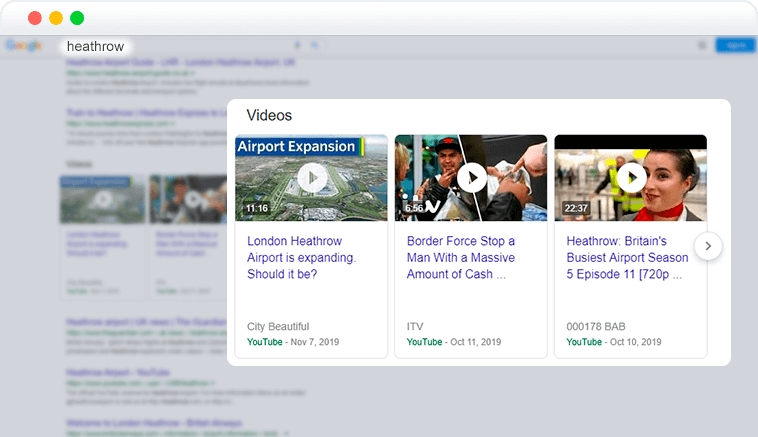
Task: Click the Videos heading in the panel
Action: click(x=269, y=116)
